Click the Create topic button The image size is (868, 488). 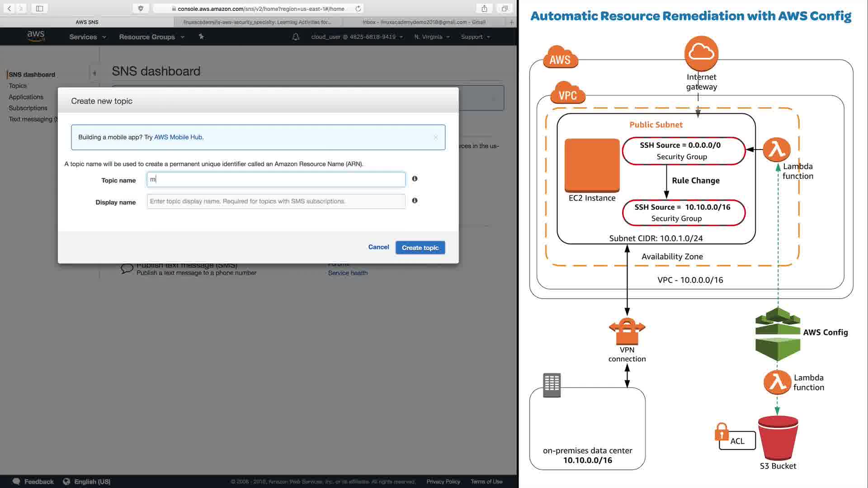tap(420, 248)
